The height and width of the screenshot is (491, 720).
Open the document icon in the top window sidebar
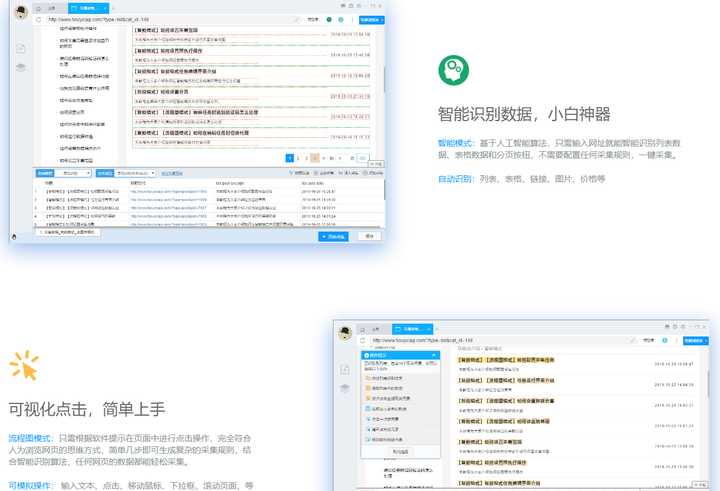pos(21,48)
